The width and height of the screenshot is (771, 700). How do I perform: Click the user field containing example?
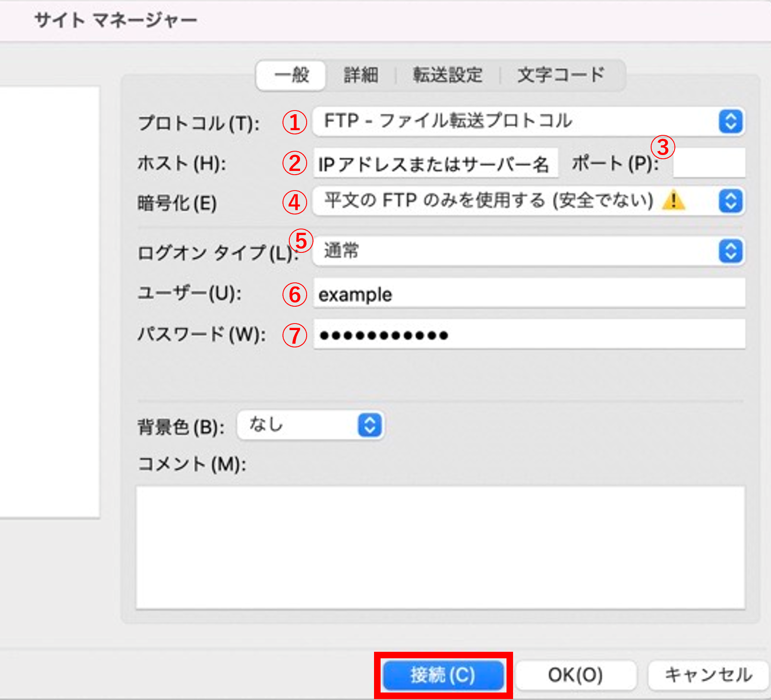pyautogui.click(x=529, y=294)
